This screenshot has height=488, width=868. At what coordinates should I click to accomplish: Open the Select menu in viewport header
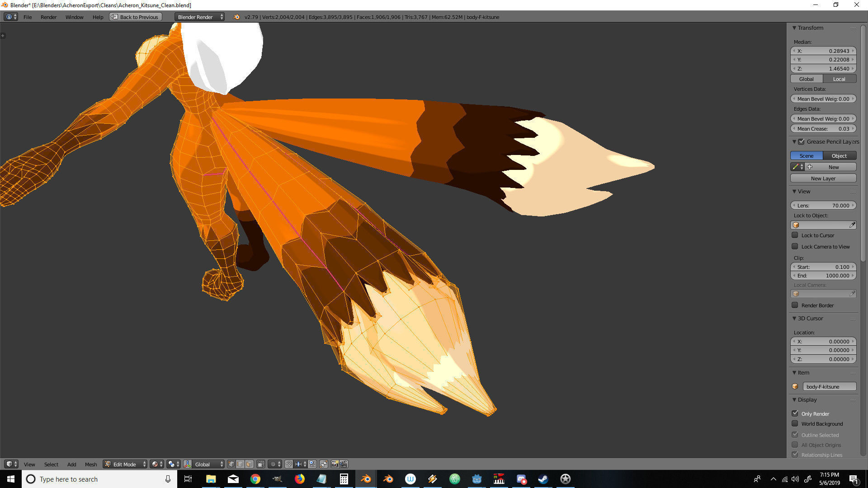click(x=51, y=464)
